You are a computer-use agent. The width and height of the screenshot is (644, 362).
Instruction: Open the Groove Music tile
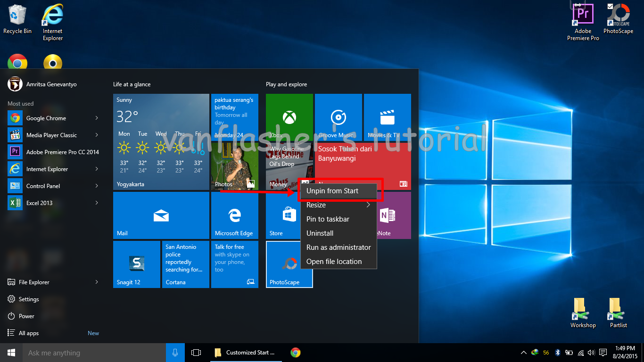click(338, 117)
